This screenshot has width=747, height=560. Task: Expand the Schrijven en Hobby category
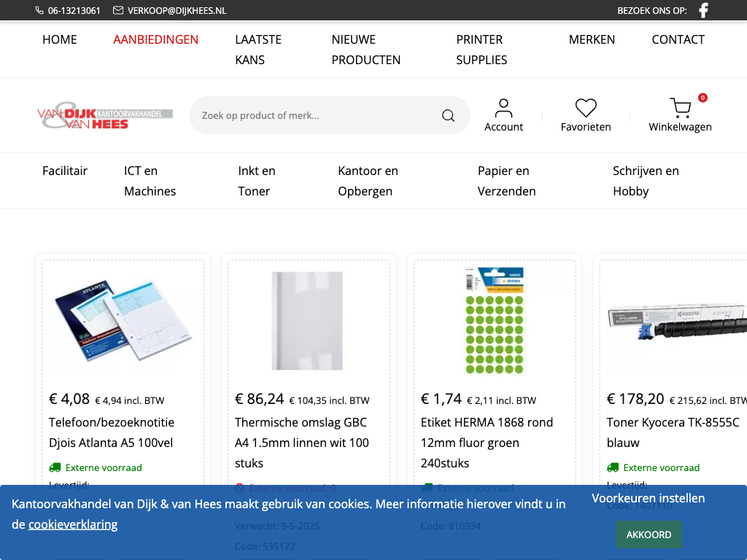coord(646,181)
